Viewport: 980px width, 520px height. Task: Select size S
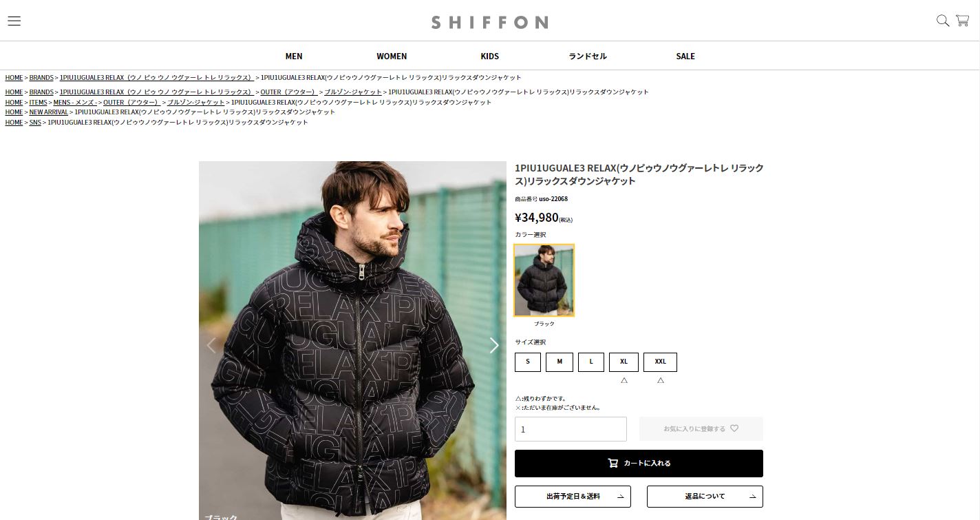click(x=528, y=362)
